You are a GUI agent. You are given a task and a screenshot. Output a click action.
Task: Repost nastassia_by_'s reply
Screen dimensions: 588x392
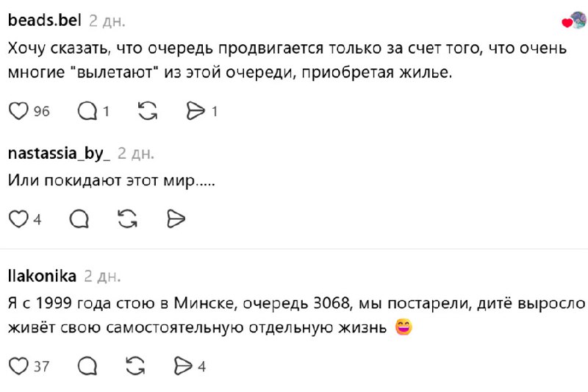coord(127,218)
